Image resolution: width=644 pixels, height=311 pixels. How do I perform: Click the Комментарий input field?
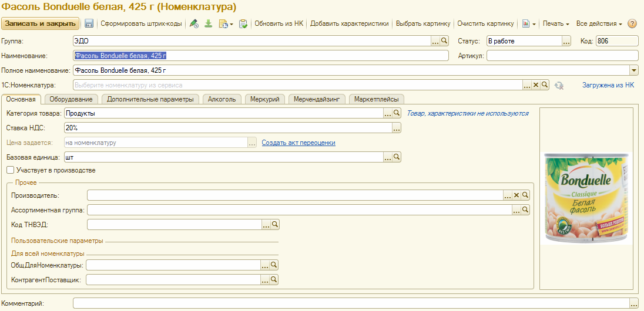pyautogui.click(x=351, y=303)
